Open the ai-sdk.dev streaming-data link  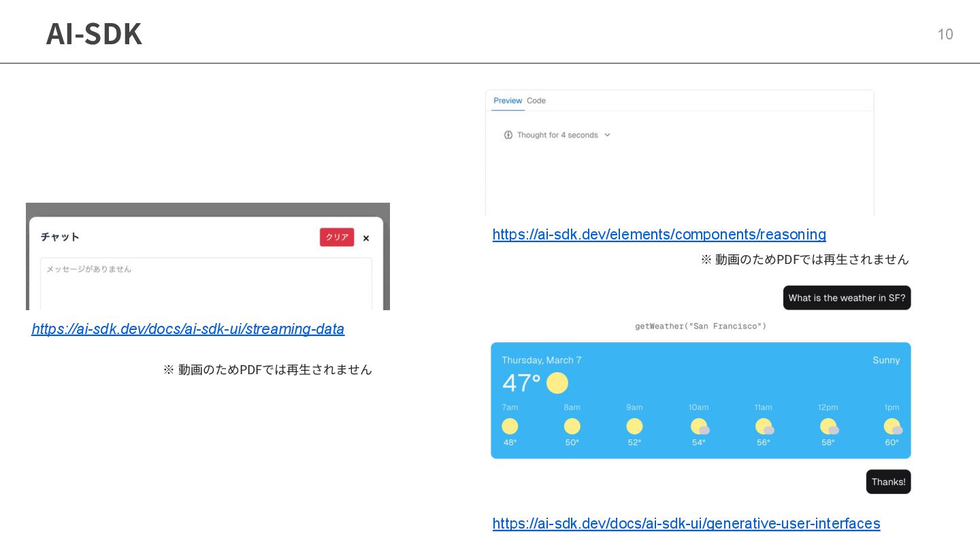click(188, 329)
